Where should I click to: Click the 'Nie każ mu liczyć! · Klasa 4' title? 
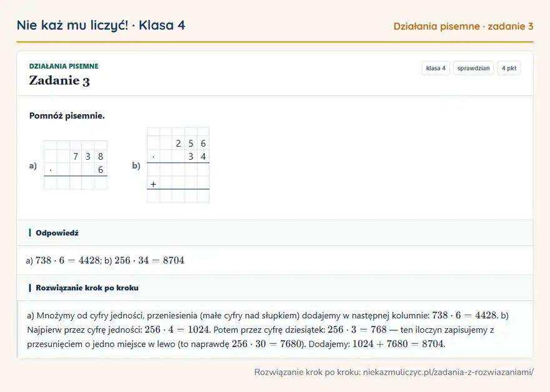[101, 25]
